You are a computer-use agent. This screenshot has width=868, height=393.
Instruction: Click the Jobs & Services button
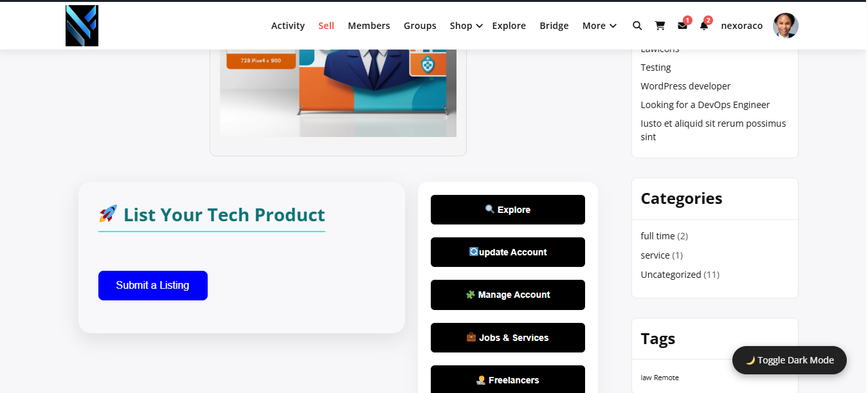508,338
